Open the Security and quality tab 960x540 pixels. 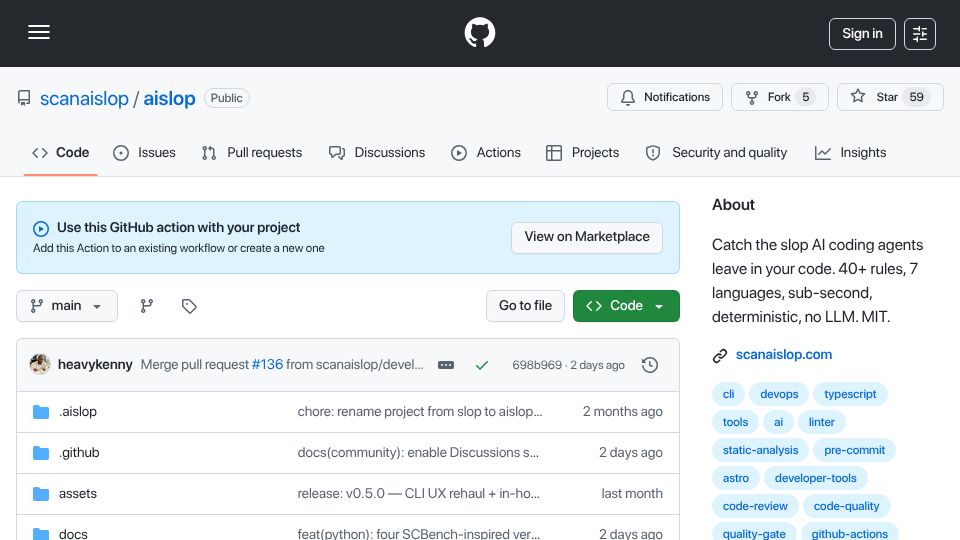(716, 152)
